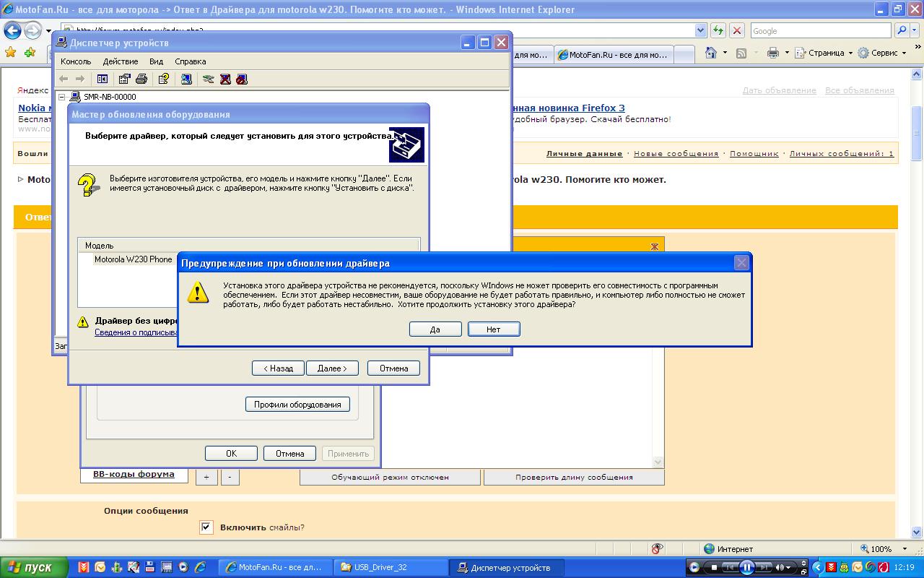924x578 pixels.
Task: Click the plus button beside ВВ-коды
Action: point(206,477)
